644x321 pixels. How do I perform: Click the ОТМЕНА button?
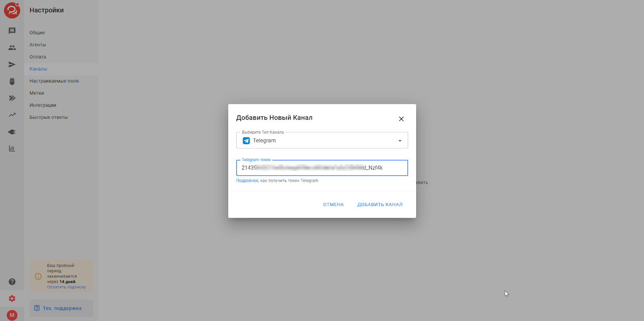tap(333, 205)
